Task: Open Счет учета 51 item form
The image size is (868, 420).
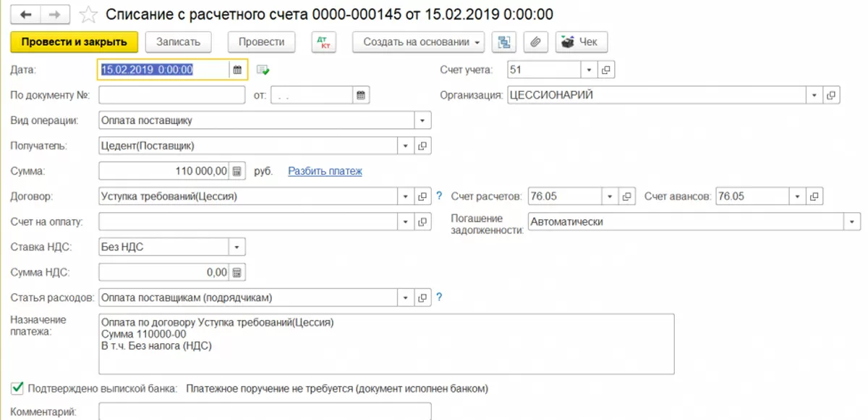Action: pos(606,70)
